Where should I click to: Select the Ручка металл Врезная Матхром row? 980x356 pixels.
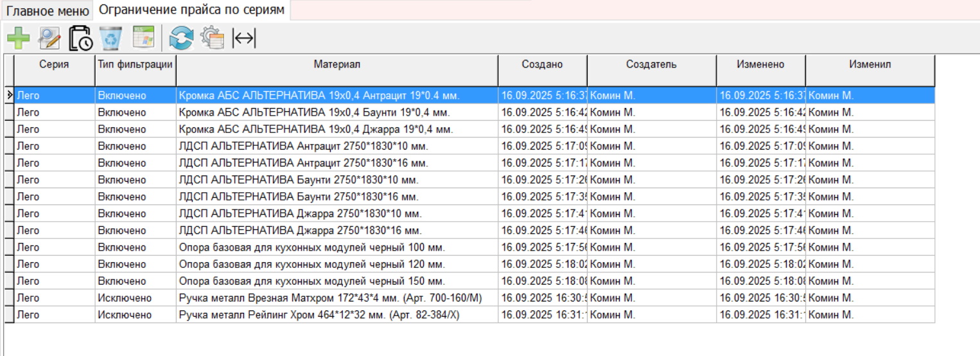pyautogui.click(x=330, y=298)
